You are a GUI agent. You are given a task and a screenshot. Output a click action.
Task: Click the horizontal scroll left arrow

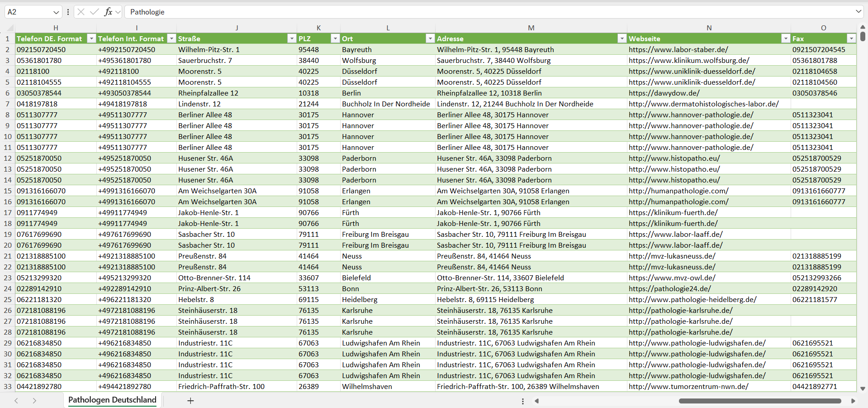[537, 401]
